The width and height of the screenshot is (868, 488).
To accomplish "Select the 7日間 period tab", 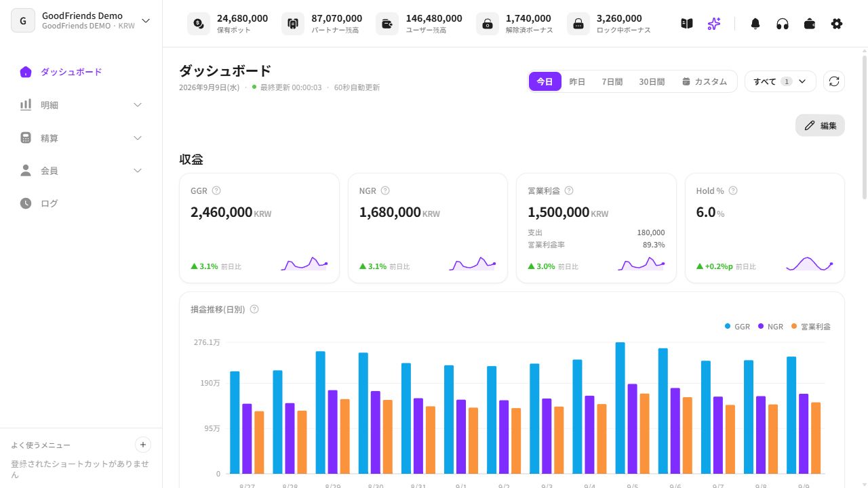I will (612, 81).
